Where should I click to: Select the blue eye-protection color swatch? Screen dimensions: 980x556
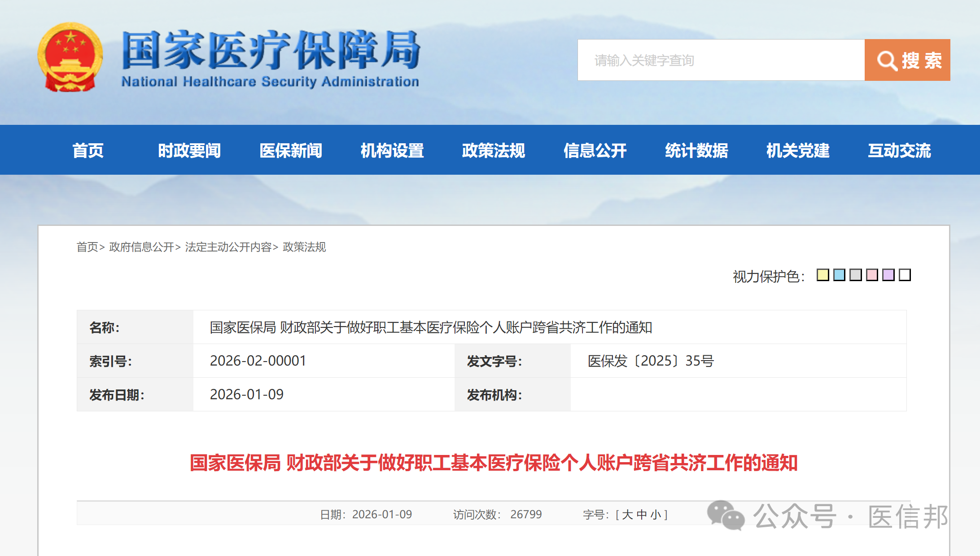[x=840, y=275]
